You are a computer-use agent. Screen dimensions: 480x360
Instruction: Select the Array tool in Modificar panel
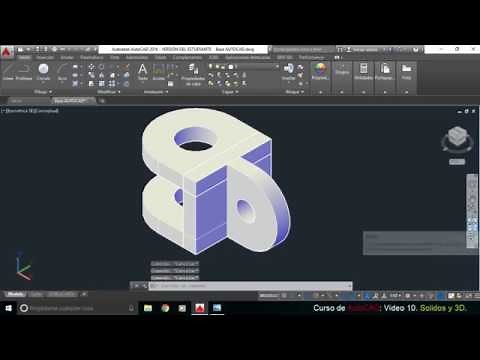pyautogui.click(x=112, y=83)
